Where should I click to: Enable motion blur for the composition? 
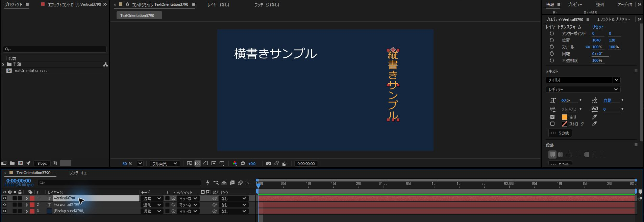(x=240, y=183)
